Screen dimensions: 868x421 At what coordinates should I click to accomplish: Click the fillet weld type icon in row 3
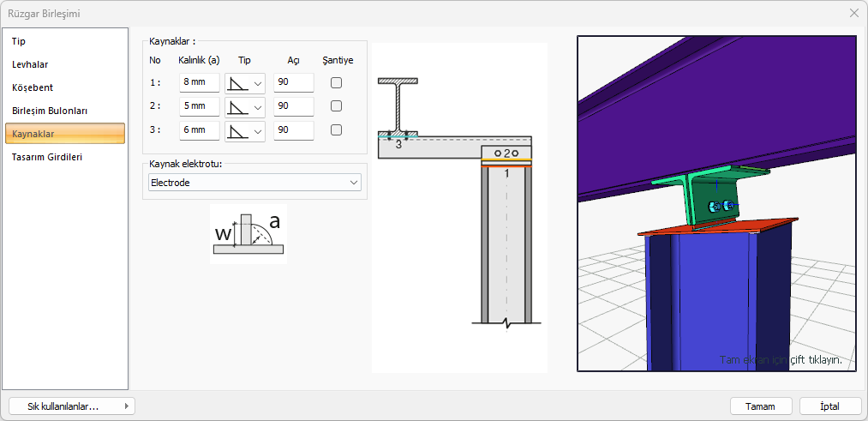pyautogui.click(x=237, y=130)
